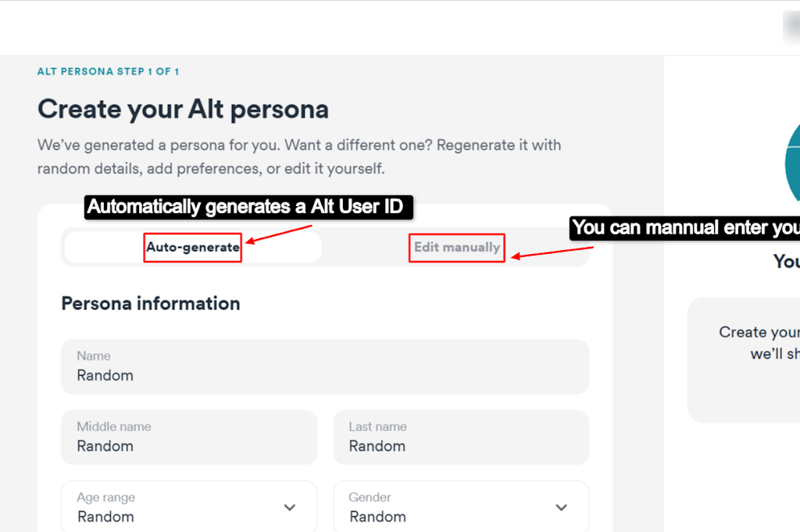Click the Automatically generates Alt User ID annotation
Viewport: 800px width, 532px height.
point(248,207)
